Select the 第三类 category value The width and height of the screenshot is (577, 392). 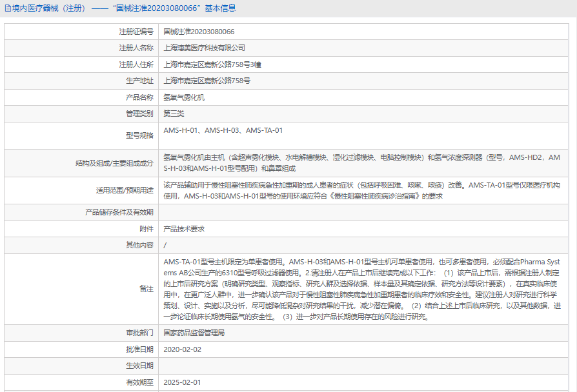(x=174, y=113)
